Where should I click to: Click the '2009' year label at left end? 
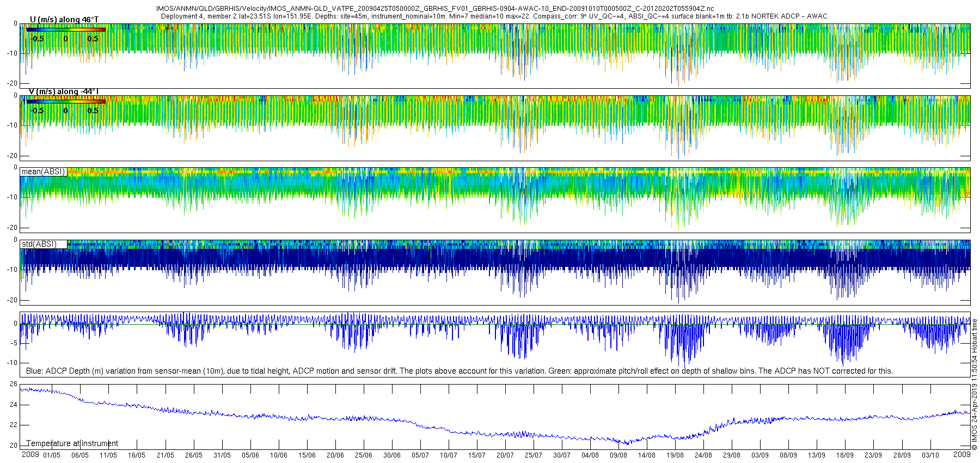pyautogui.click(x=30, y=454)
